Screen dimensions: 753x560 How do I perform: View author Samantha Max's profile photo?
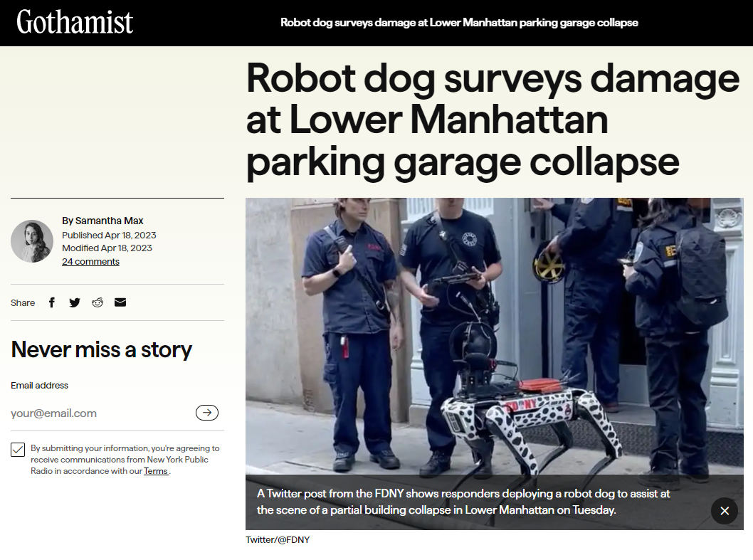coord(32,241)
